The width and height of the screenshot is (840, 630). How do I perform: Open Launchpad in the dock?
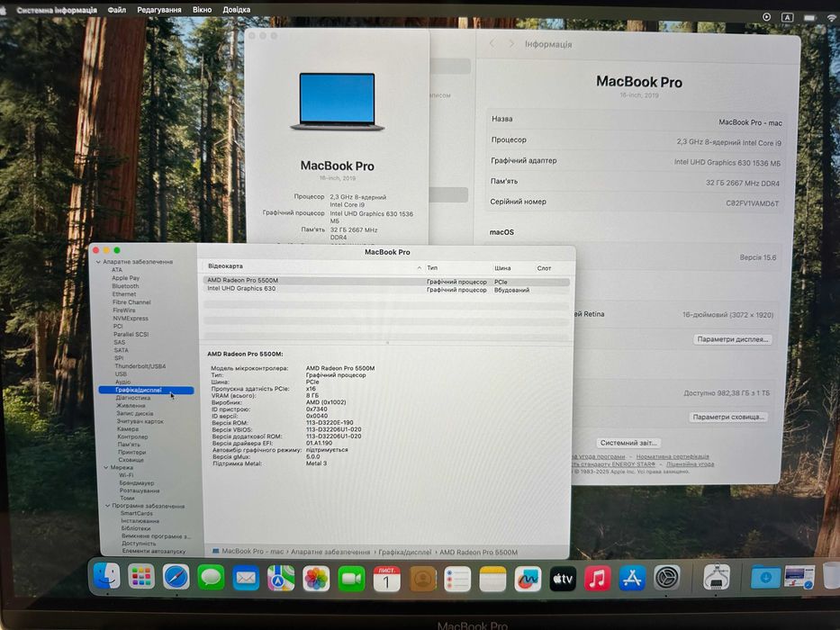click(x=141, y=577)
